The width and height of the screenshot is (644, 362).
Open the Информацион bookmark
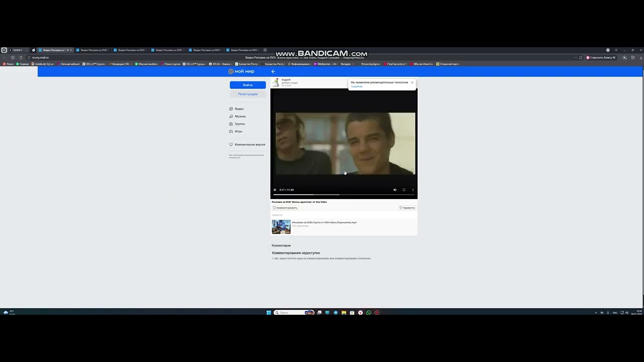tap(299, 64)
